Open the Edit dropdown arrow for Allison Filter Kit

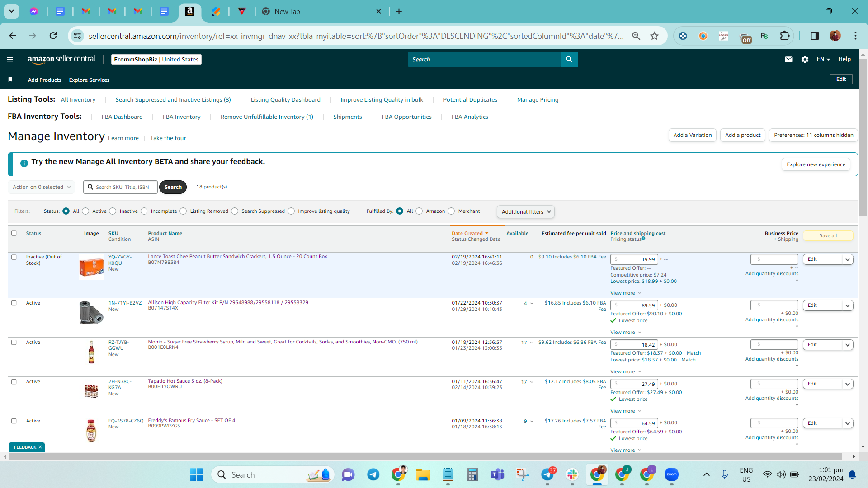[x=848, y=305]
